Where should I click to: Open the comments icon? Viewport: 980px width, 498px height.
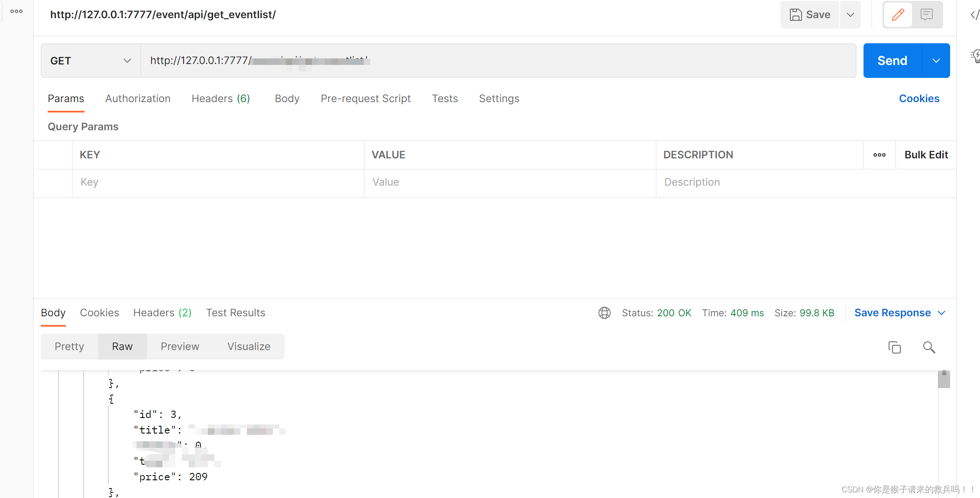pyautogui.click(x=926, y=15)
